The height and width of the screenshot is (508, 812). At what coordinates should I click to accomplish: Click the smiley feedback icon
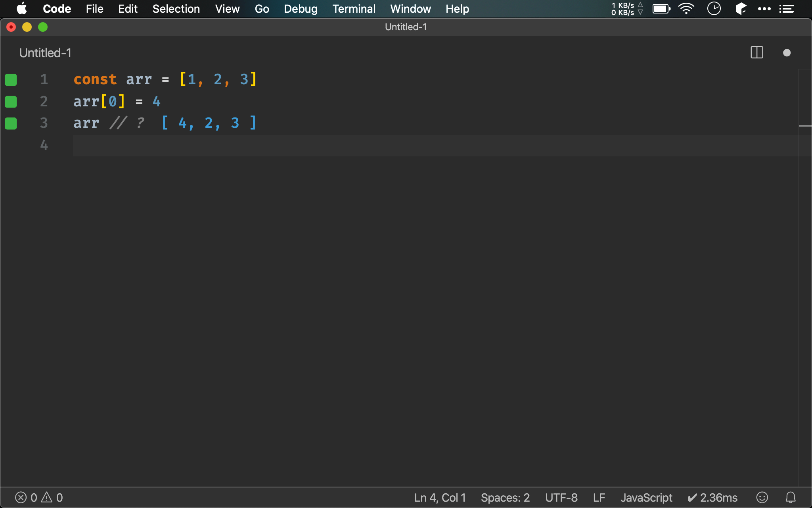click(762, 497)
